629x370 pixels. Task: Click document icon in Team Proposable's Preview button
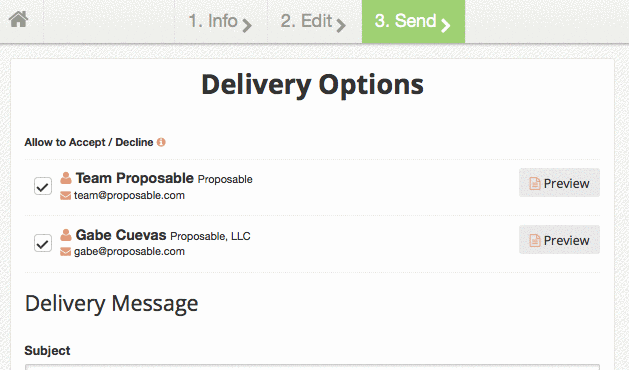point(535,183)
